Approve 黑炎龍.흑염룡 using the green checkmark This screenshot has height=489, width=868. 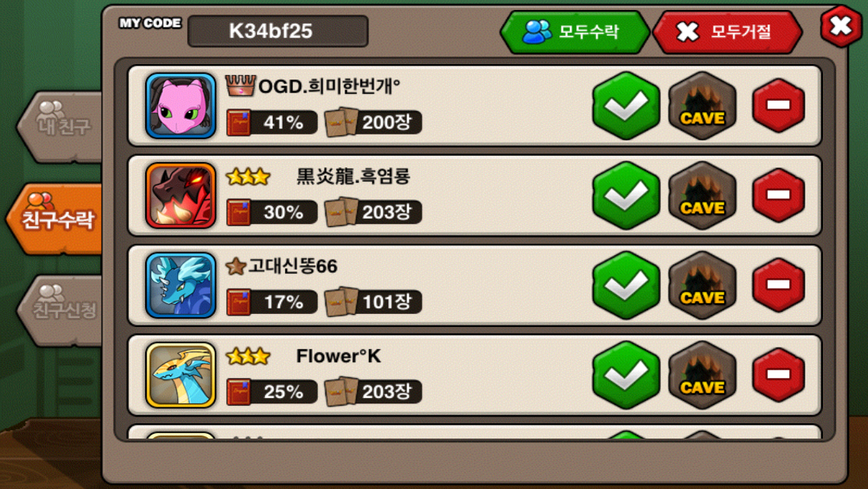click(x=626, y=195)
